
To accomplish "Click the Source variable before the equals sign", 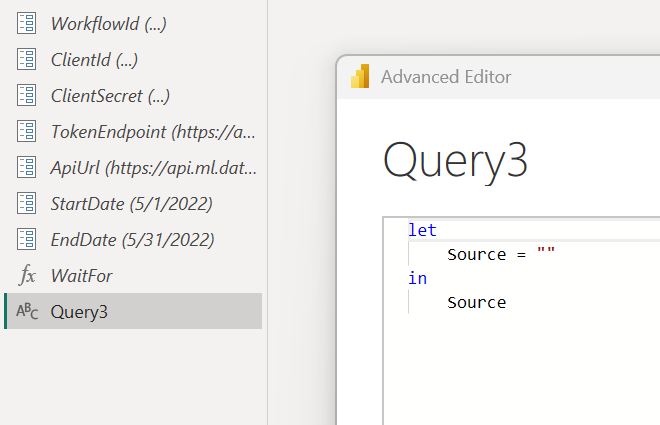I will [476, 254].
